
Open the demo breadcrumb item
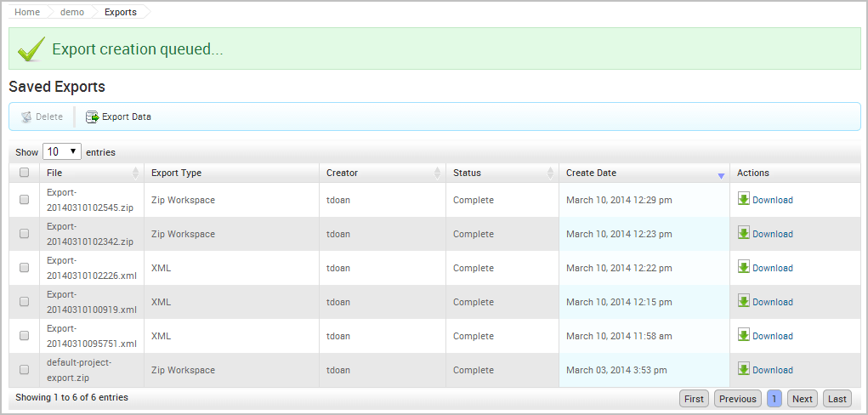72,13
